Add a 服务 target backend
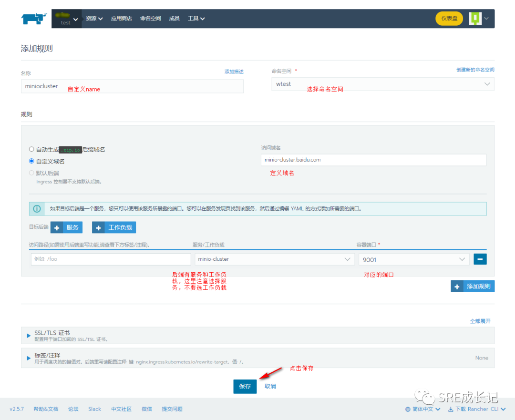 click(66, 227)
